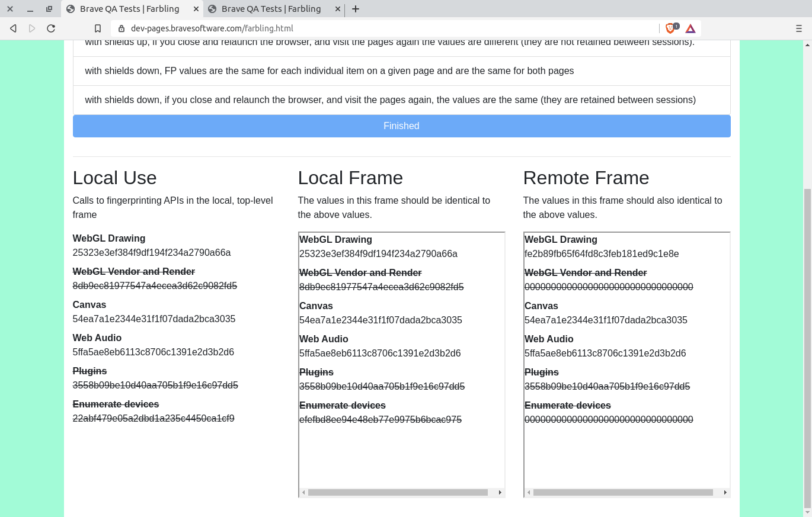
Task: Click the blue Finished button
Action: coord(401,126)
